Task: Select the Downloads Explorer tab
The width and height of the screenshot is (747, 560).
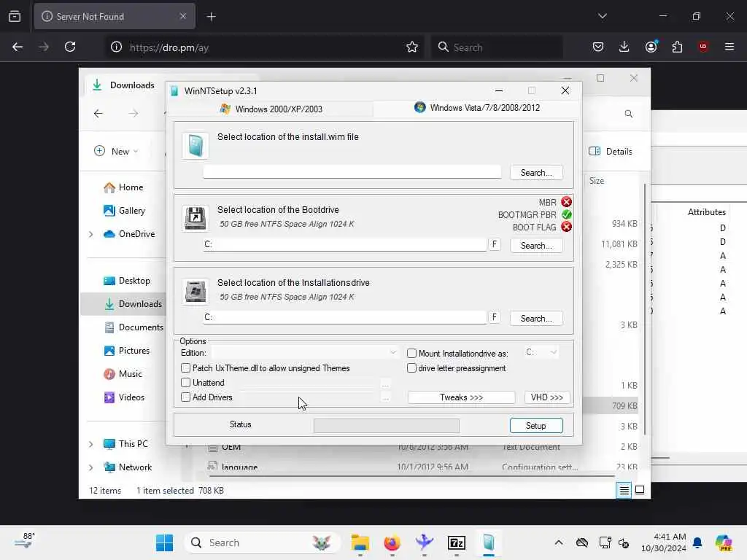Action: [125, 85]
